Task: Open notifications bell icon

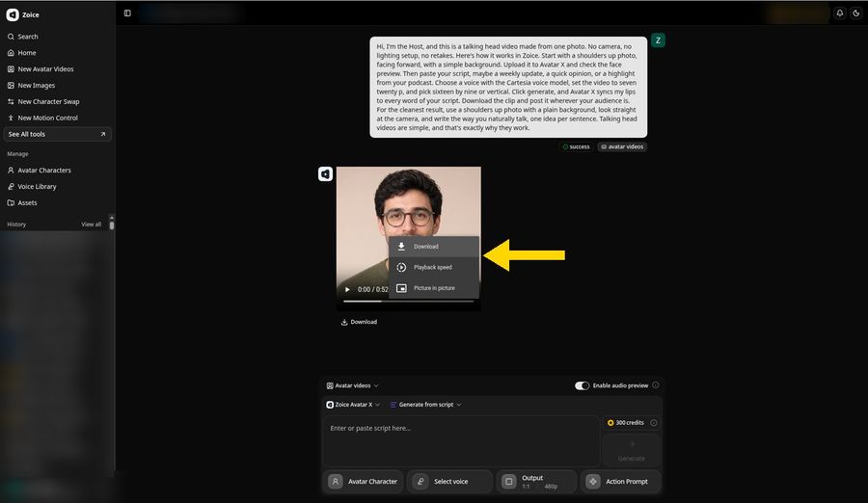Action: [840, 13]
